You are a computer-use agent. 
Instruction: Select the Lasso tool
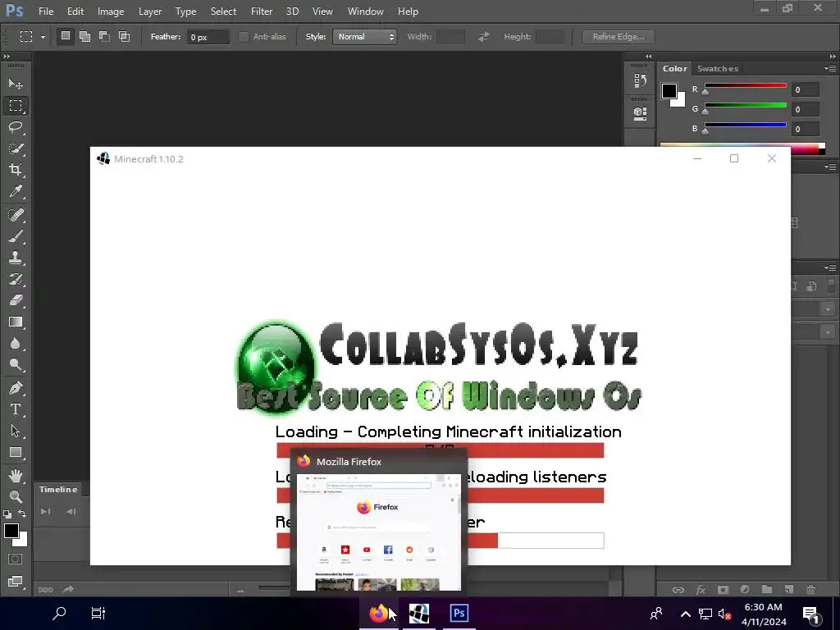pos(16,127)
